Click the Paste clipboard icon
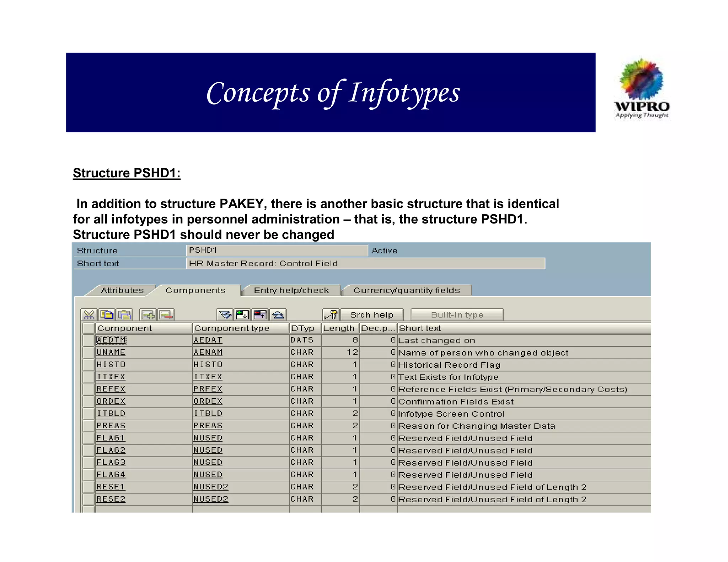 124,315
